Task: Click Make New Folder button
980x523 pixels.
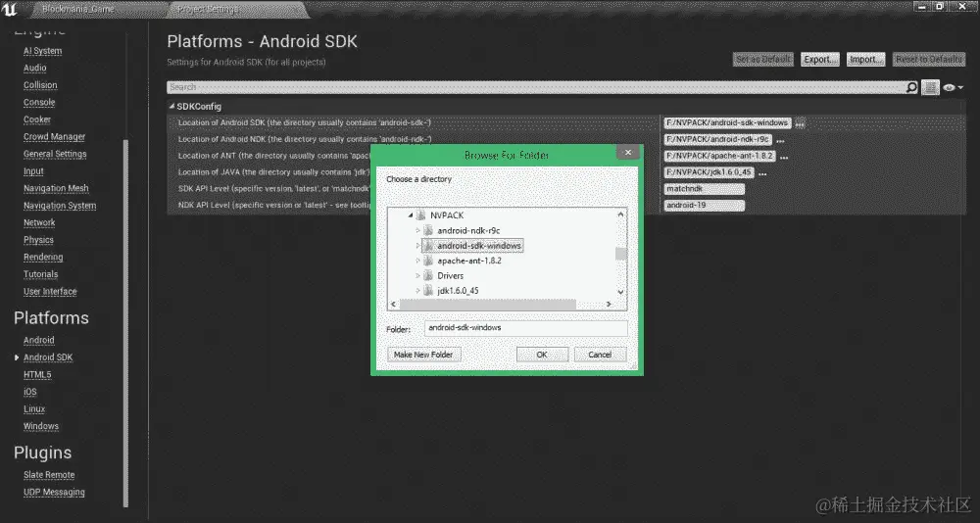Action: click(423, 355)
